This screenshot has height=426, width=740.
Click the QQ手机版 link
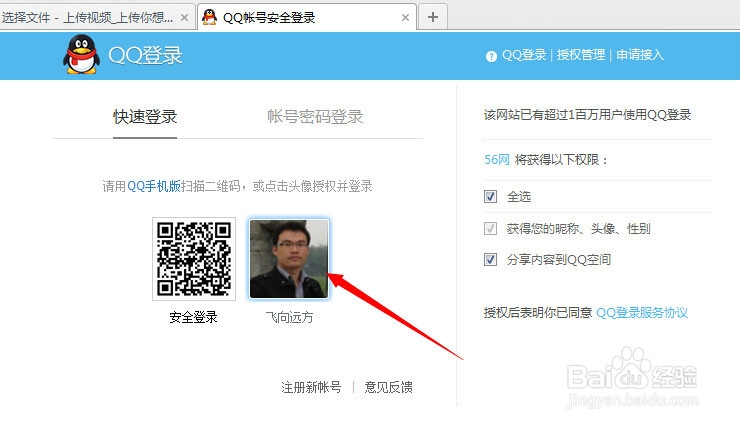coord(154,186)
